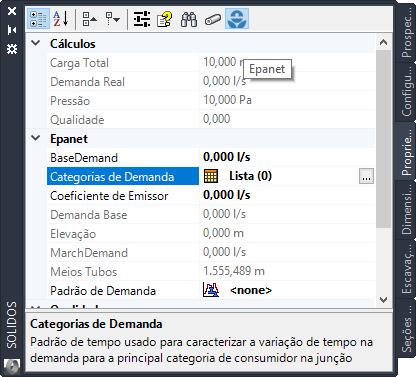This screenshot has width=416, height=377.
Task: Toggle the palette auto-hide icon
Action: [x=12, y=30]
